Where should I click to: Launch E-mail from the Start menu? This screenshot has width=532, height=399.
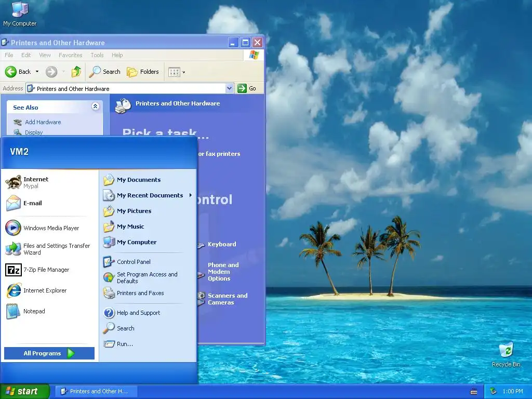[x=49, y=203]
